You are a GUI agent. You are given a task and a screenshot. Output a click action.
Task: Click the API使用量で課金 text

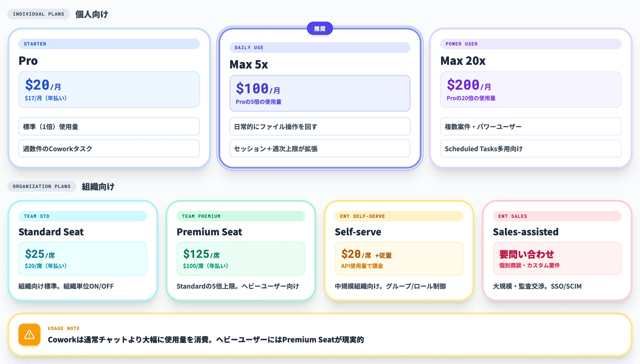(362, 266)
